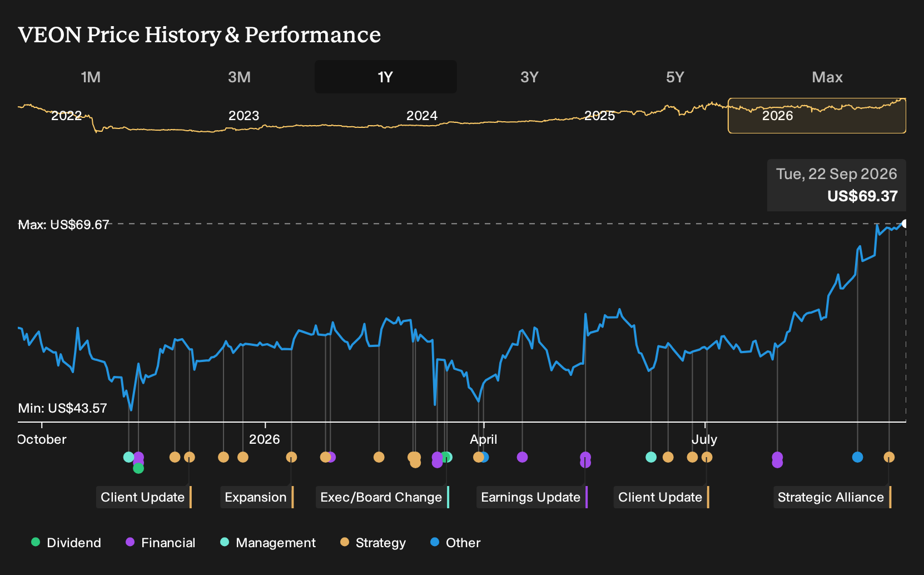Click the orange Strategy dot above Expansion label
Viewport: 924px width, 575px height.
coord(291,457)
